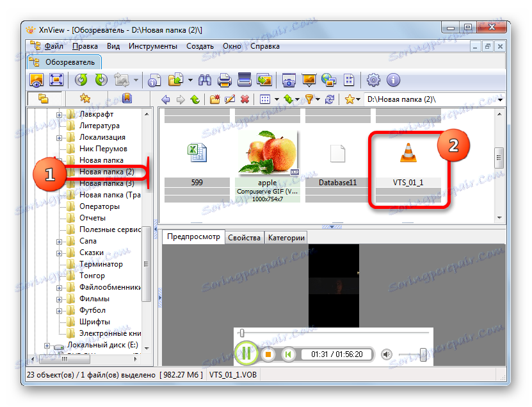Create a new folder with the folder-star icon
This screenshot has width=532, height=407.
pos(214,99)
